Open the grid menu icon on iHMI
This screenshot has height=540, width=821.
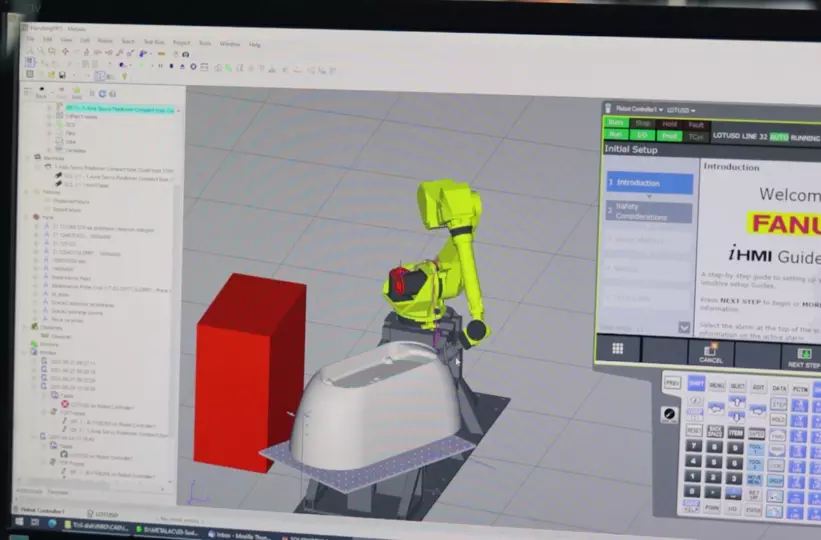[x=617, y=349]
